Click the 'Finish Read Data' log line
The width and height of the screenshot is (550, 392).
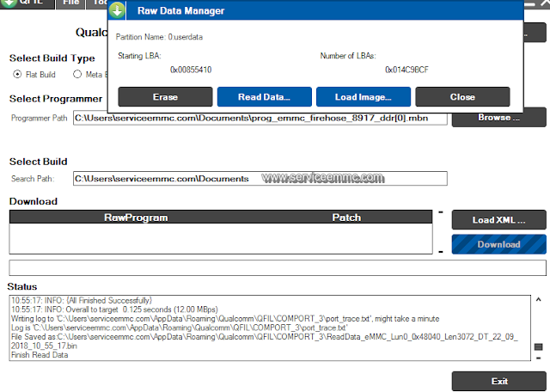pos(40,355)
